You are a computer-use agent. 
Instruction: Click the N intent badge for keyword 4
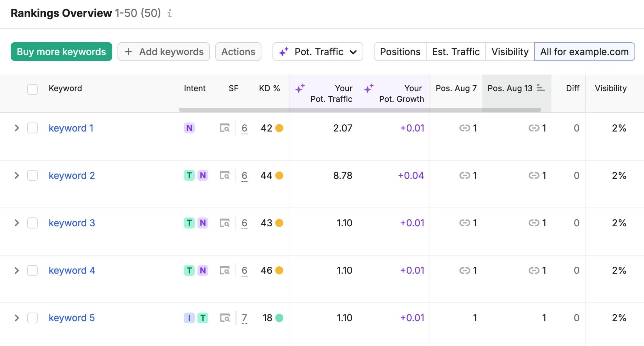203,270
